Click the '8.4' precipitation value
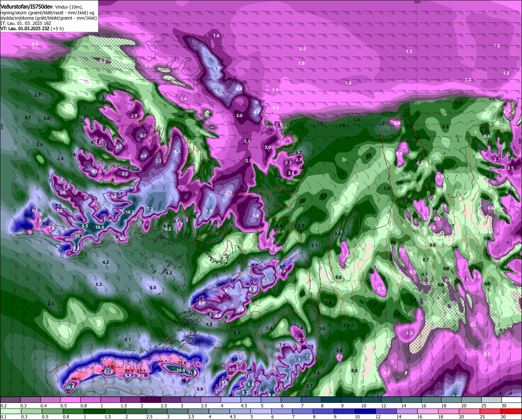The image size is (522, 420). (x=251, y=384)
